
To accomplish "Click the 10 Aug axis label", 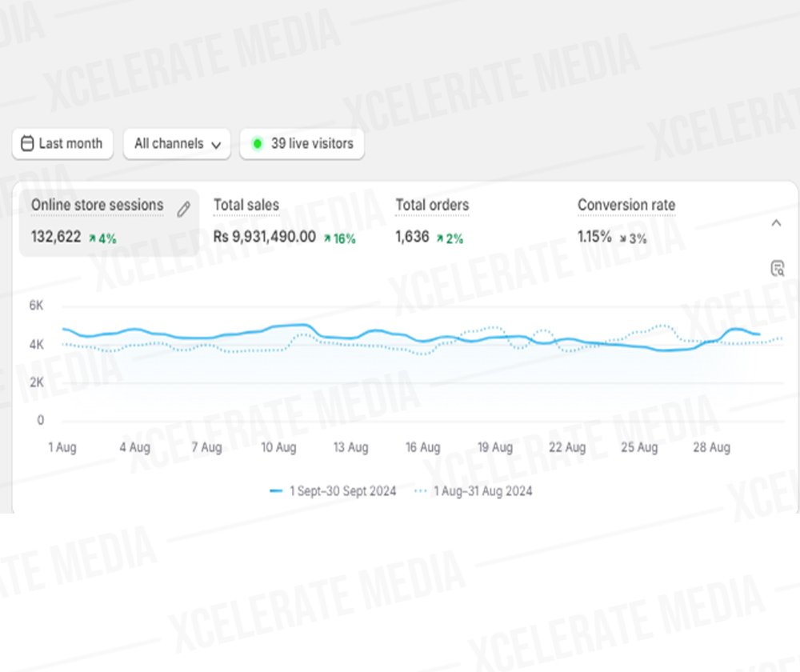I will [278, 447].
